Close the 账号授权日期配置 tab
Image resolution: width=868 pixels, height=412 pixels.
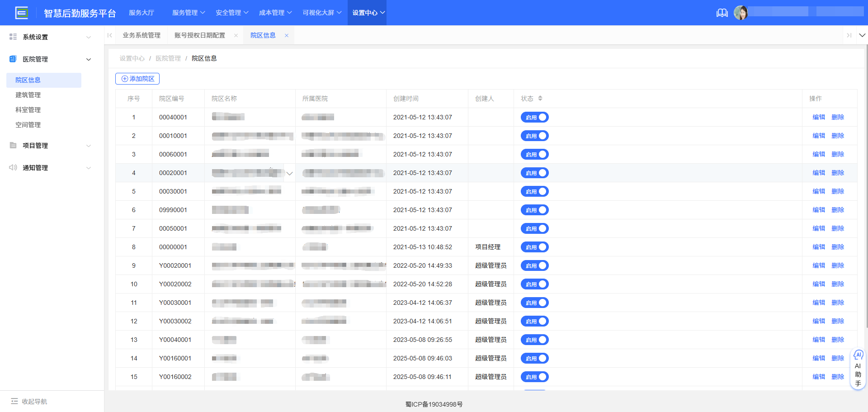pos(236,36)
